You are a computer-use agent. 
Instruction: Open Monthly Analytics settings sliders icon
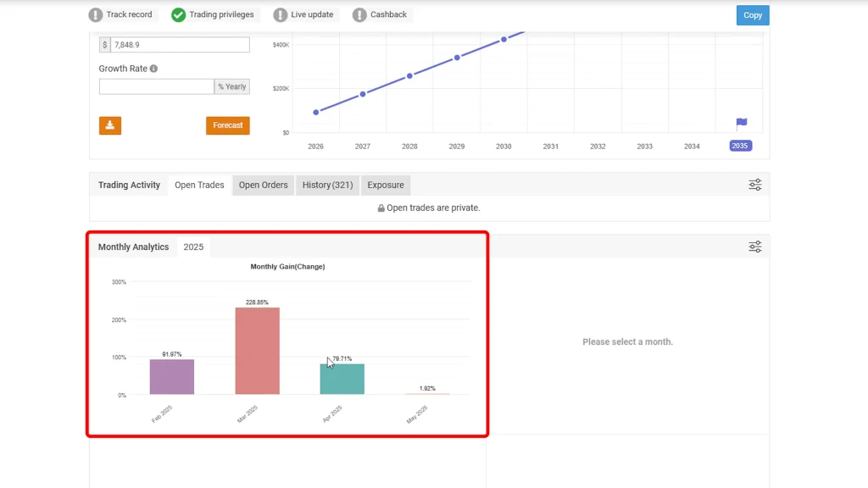[754, 247]
